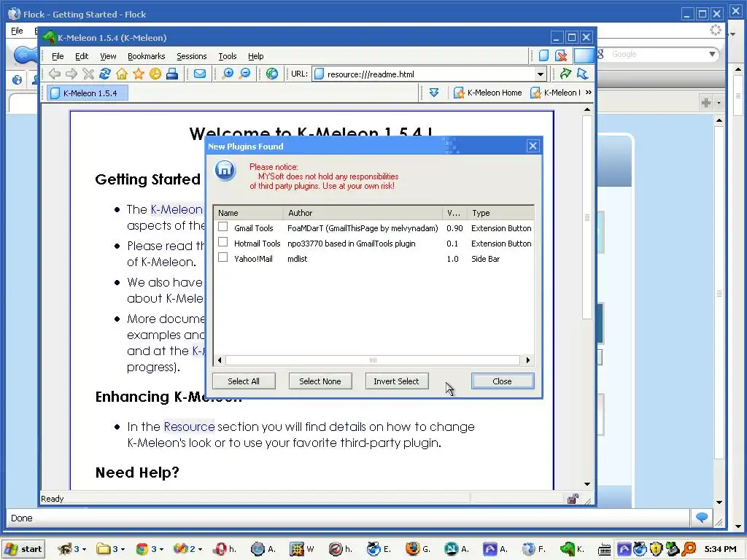Expand the grouped folder taskbar item dropdown
The height and width of the screenshot is (560, 747).
coord(123,550)
